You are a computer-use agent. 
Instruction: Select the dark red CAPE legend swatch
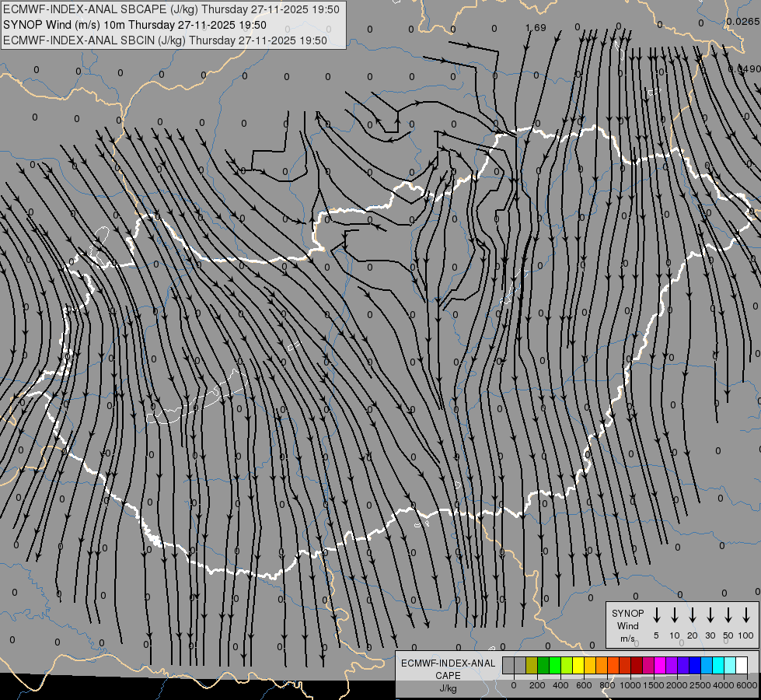click(x=637, y=665)
